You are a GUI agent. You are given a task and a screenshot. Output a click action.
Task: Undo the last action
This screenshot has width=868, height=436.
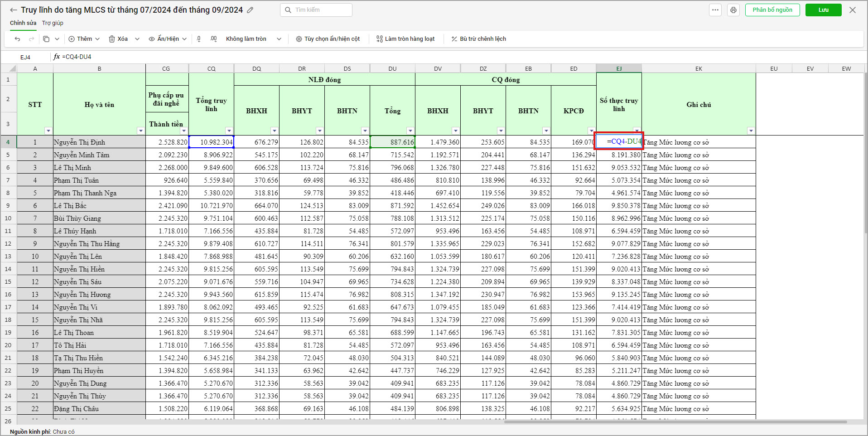(18, 39)
